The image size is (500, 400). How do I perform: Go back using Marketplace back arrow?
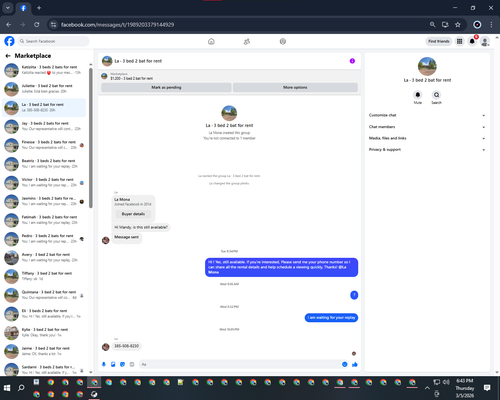click(8, 56)
